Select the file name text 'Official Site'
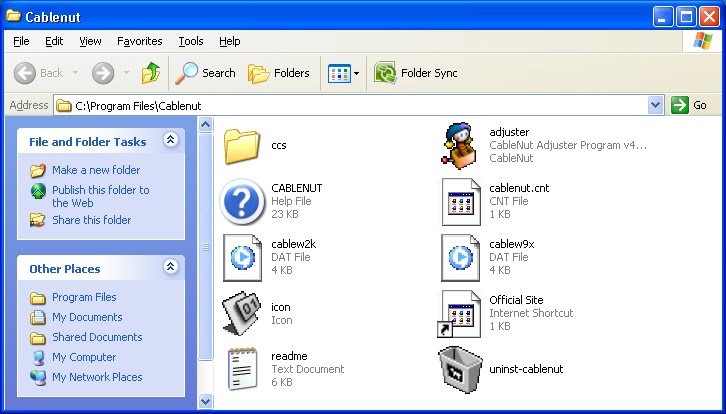The image size is (726, 414). pos(516,300)
